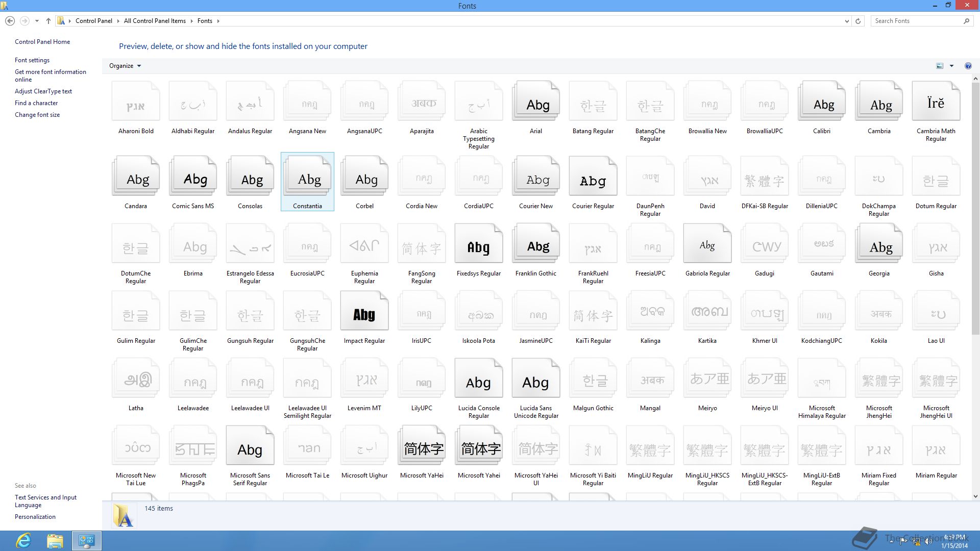Open Adjust ClearType text link
The width and height of the screenshot is (980, 551).
(43, 91)
